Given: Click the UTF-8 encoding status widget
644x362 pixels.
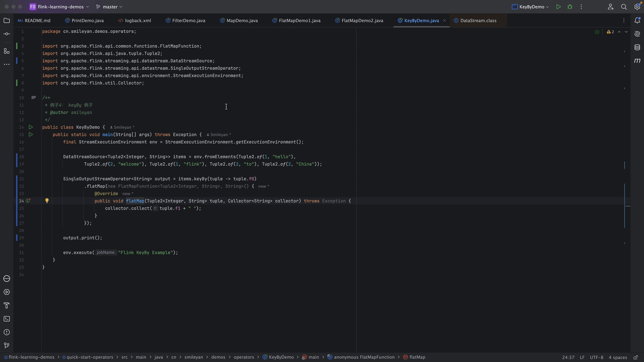Looking at the screenshot, I should point(596,357).
